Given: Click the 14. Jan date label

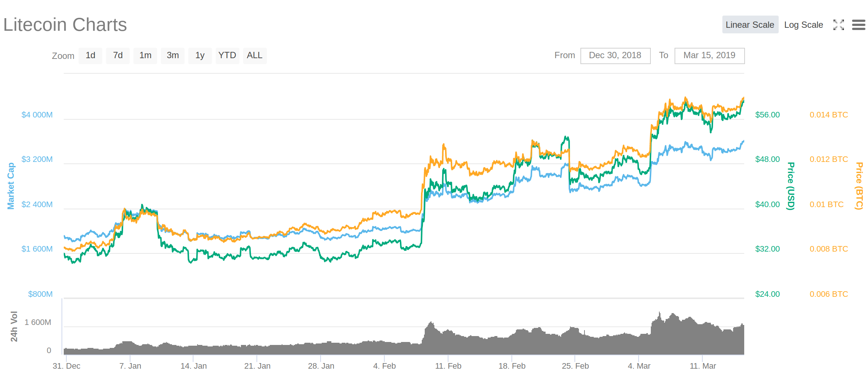Looking at the screenshot, I should tap(193, 366).
